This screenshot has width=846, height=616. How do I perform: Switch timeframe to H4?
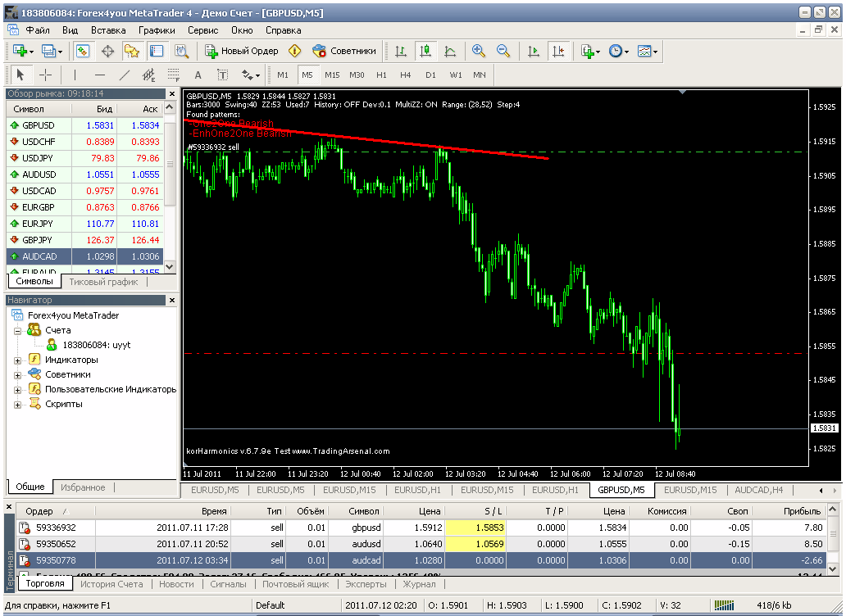coord(405,75)
